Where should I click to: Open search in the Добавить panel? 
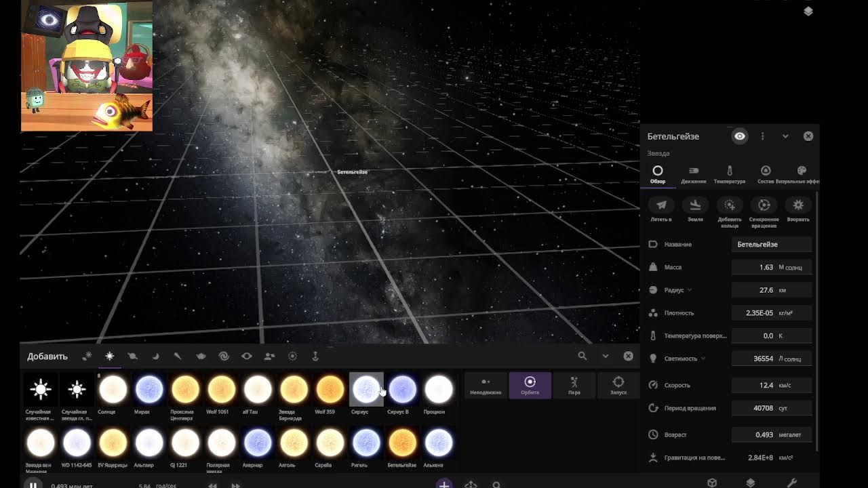(582, 356)
